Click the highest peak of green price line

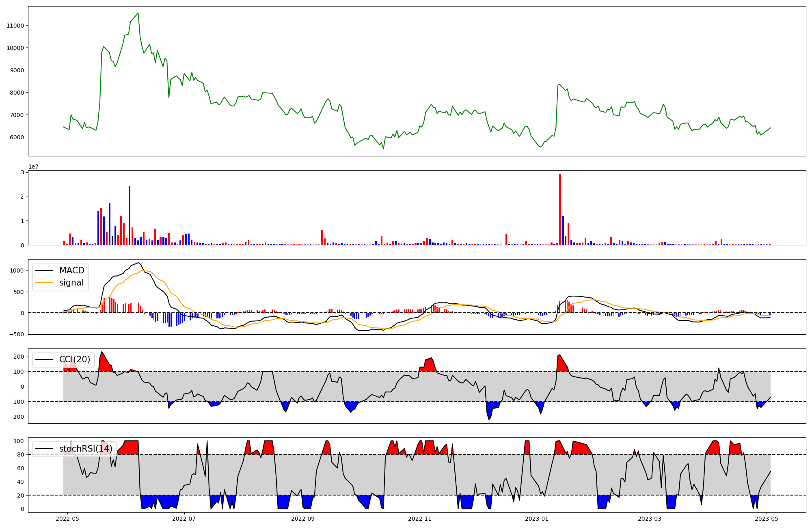point(138,13)
